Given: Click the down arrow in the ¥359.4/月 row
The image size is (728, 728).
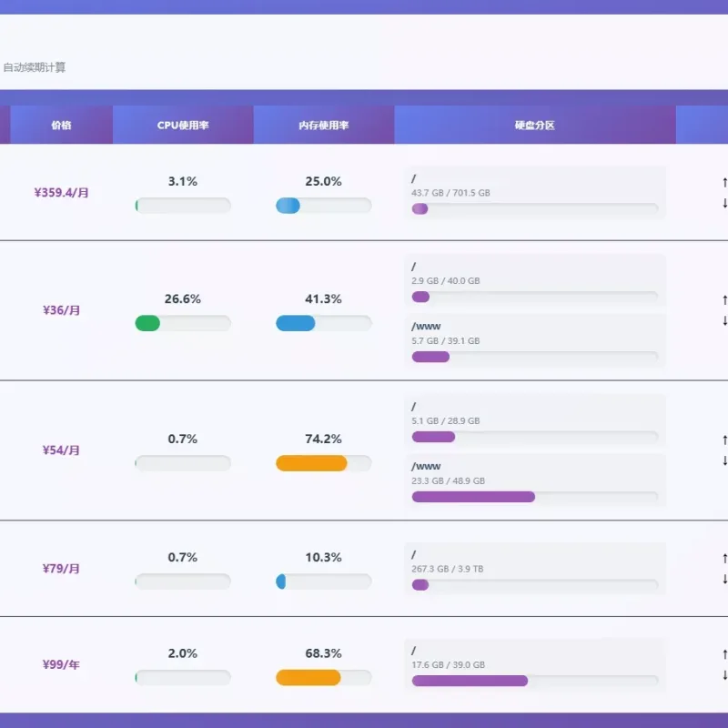Looking at the screenshot, I should point(724,203).
